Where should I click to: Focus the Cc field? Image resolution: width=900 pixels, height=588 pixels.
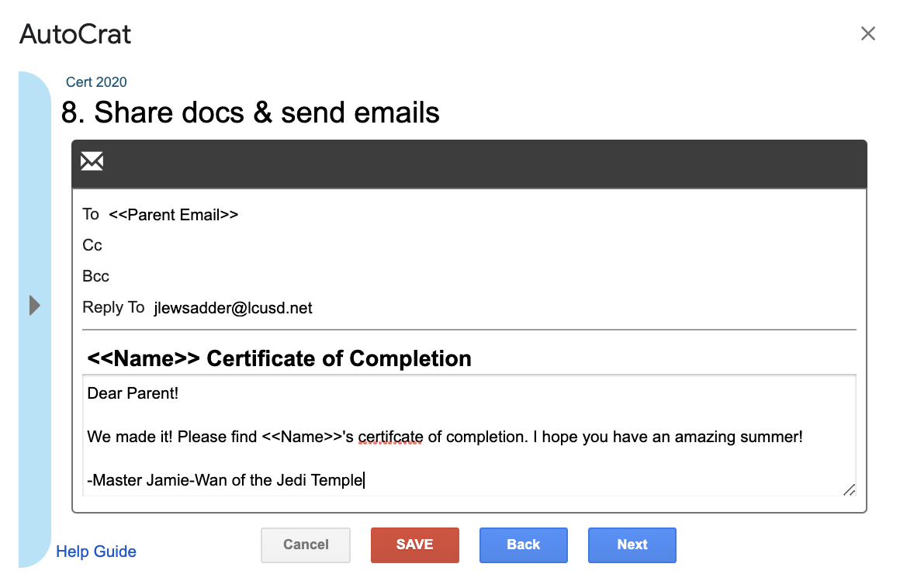tap(469, 246)
